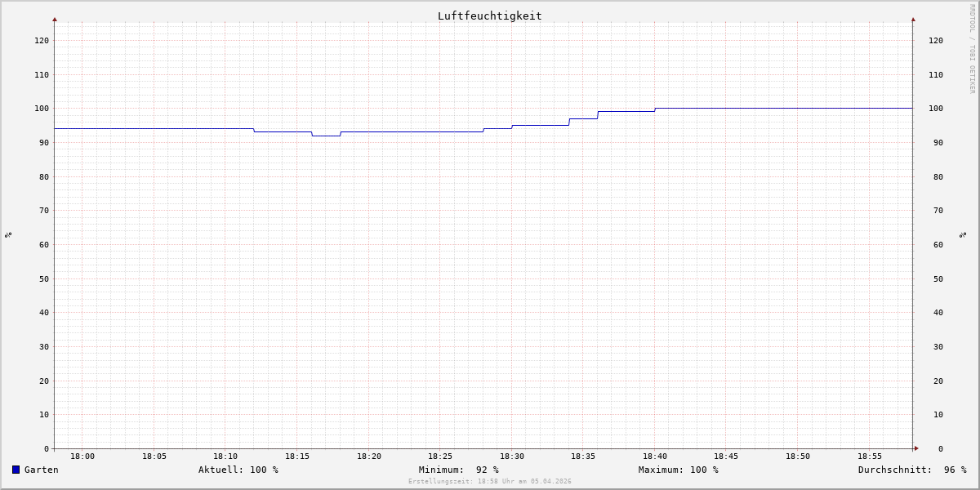This screenshot has width=980, height=490.
Task: Click the 18:40 time axis label
Action: click(x=655, y=457)
